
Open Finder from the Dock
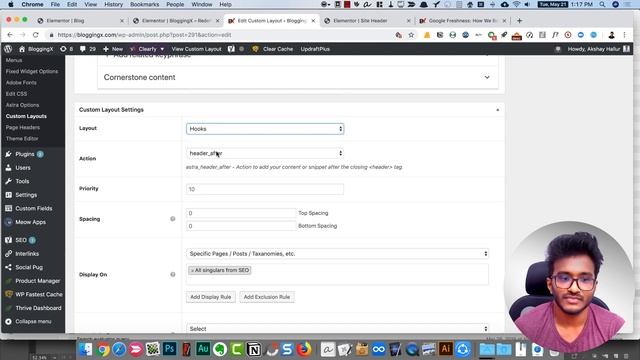(86, 349)
